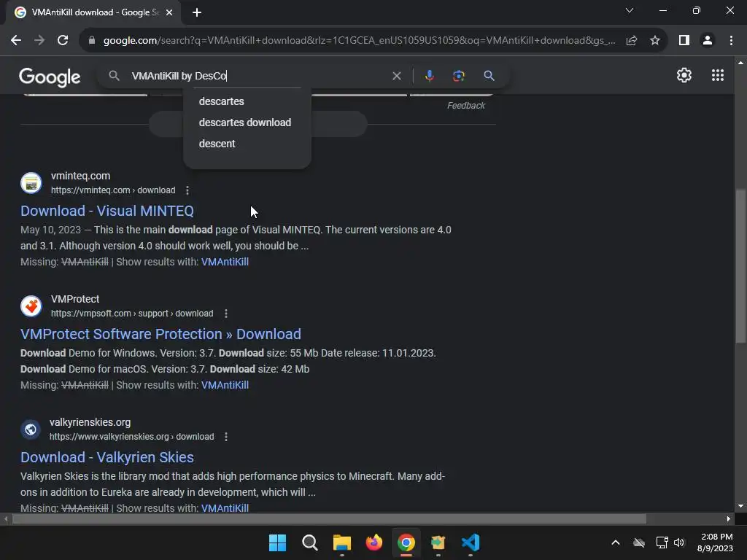The image size is (747, 560).
Task: Open Download - Valkyrien Skies result
Action: click(107, 458)
